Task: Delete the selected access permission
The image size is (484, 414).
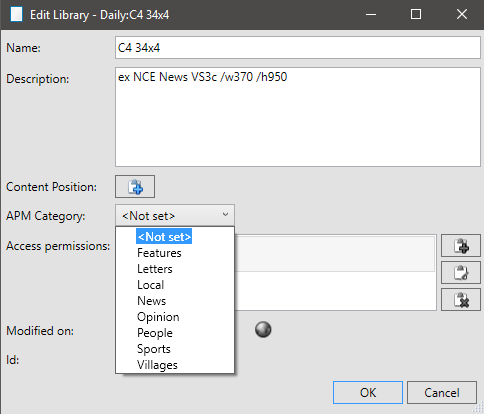Action: click(x=461, y=300)
